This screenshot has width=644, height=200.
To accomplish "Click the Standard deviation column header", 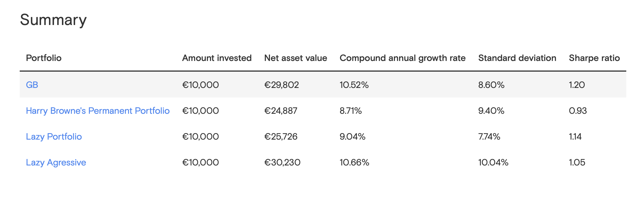I will (x=517, y=58).
